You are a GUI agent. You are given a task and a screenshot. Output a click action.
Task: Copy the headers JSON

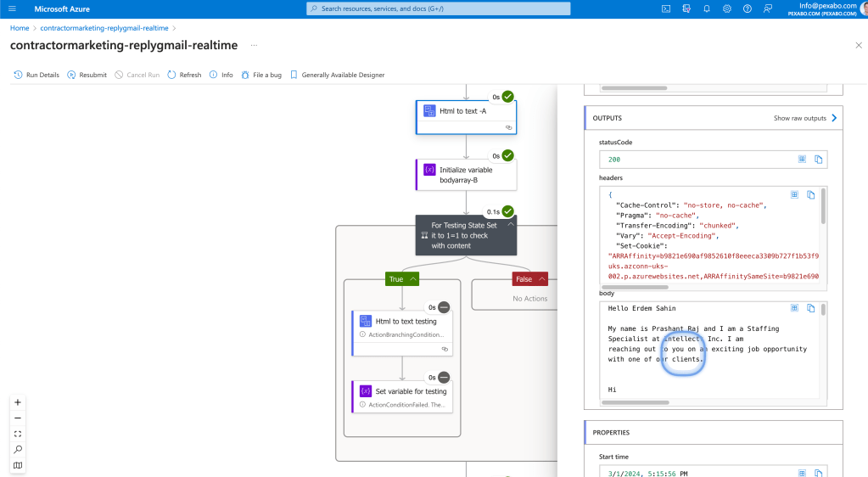click(x=810, y=194)
